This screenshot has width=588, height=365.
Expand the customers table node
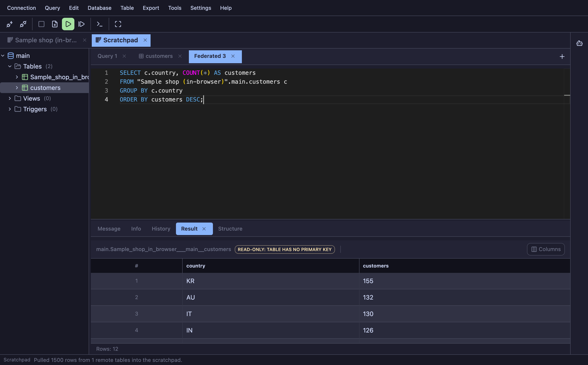[17, 88]
